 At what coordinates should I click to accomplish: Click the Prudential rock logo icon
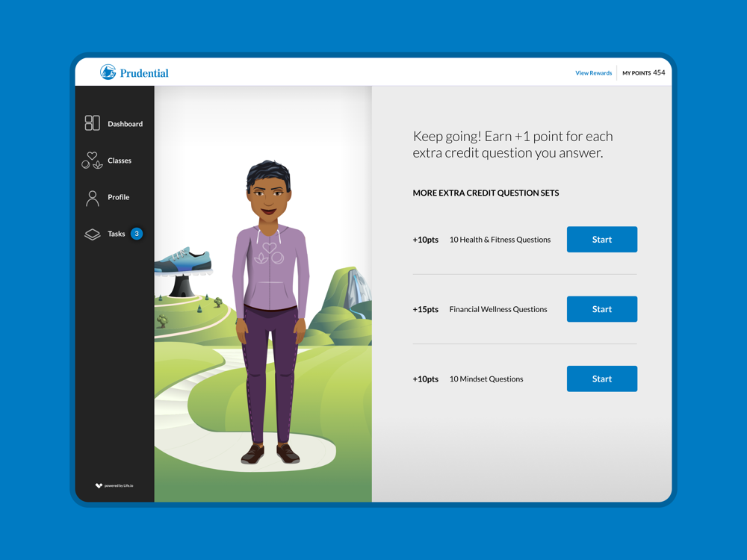click(108, 72)
